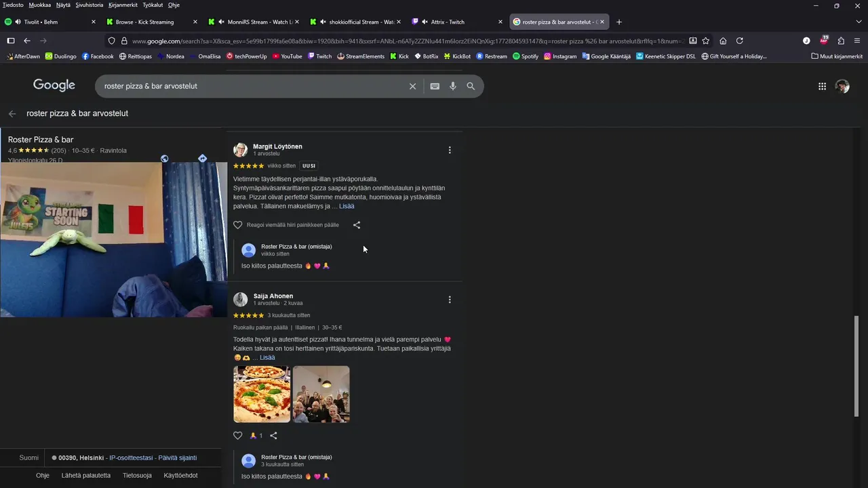Switch to Browse - Kick Streaming tab

pyautogui.click(x=152, y=22)
